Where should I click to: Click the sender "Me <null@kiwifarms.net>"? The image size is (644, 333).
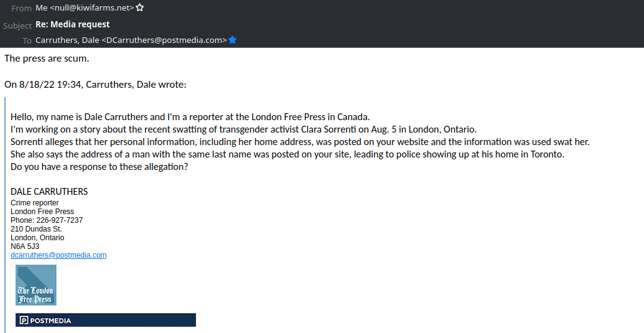coord(85,8)
